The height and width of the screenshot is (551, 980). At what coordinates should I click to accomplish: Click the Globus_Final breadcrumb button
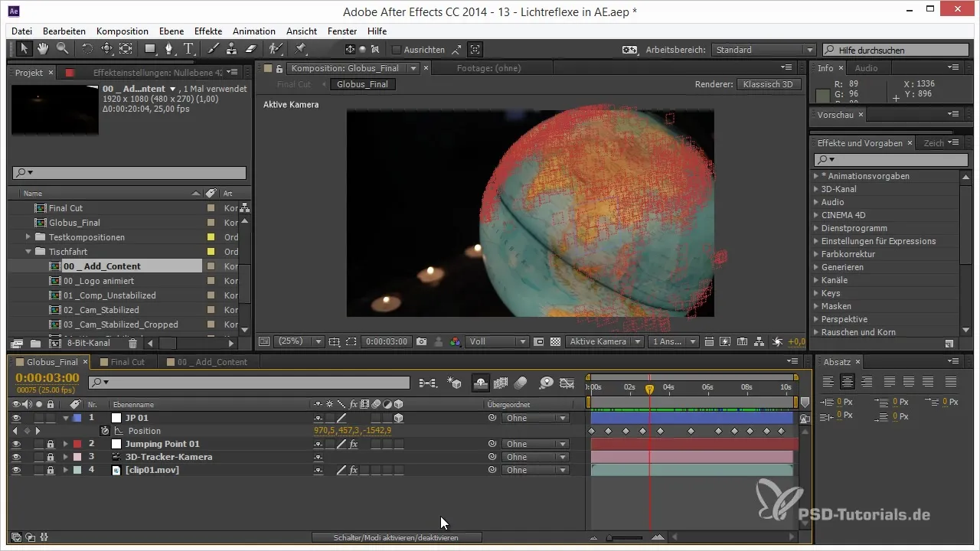click(x=362, y=84)
